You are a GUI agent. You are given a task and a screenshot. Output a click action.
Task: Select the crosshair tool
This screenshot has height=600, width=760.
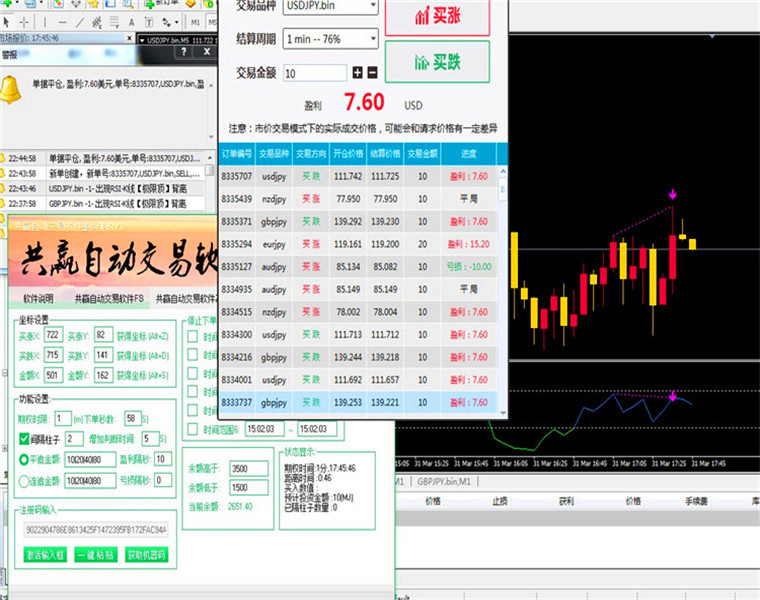[24, 22]
